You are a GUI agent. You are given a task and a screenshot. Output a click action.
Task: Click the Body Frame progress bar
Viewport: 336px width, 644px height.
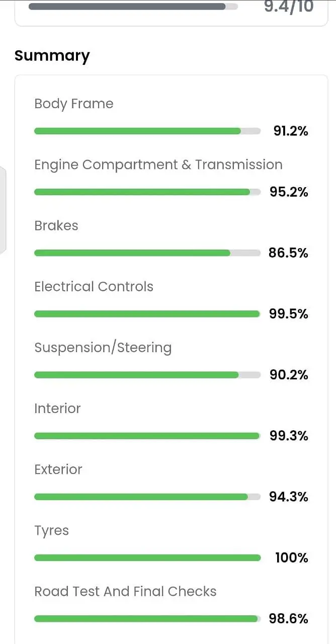pyautogui.click(x=147, y=131)
